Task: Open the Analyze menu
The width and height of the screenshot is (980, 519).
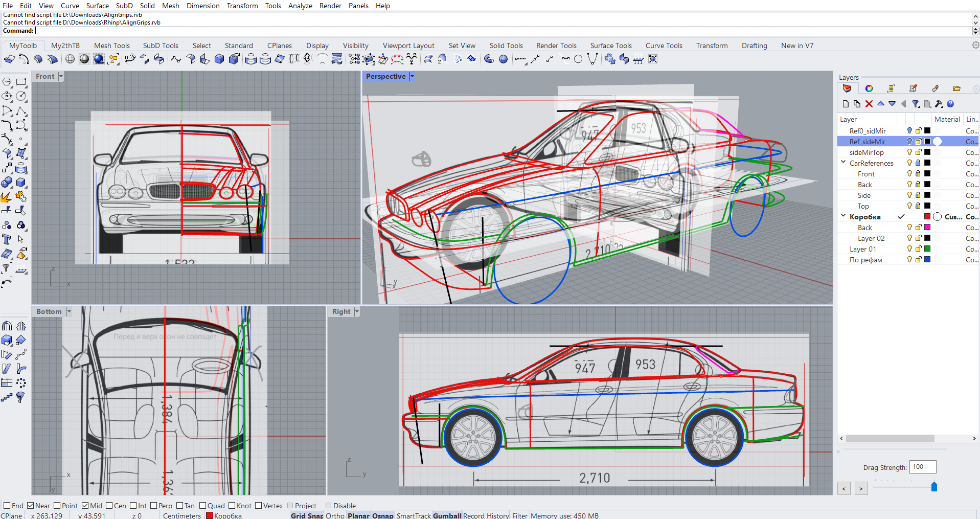Action: (300, 6)
